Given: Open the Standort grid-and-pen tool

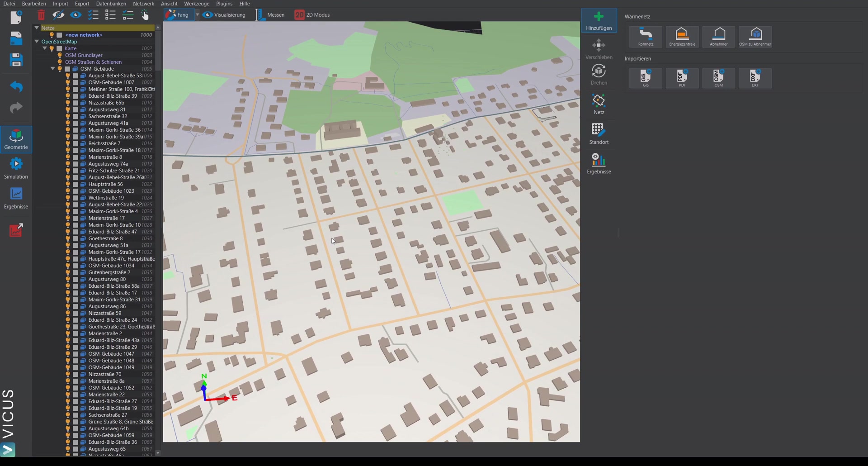Looking at the screenshot, I should [599, 134].
